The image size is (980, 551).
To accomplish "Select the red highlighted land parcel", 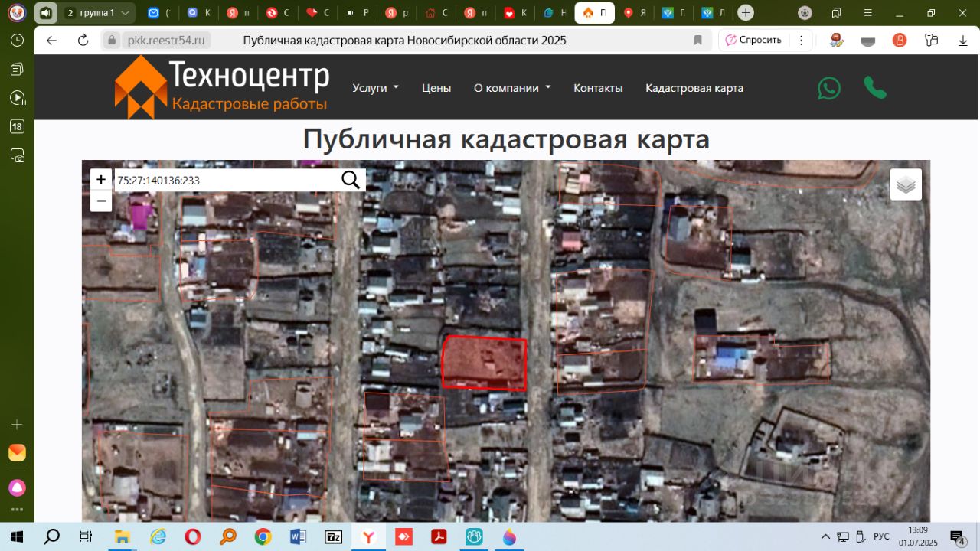I will click(x=485, y=364).
